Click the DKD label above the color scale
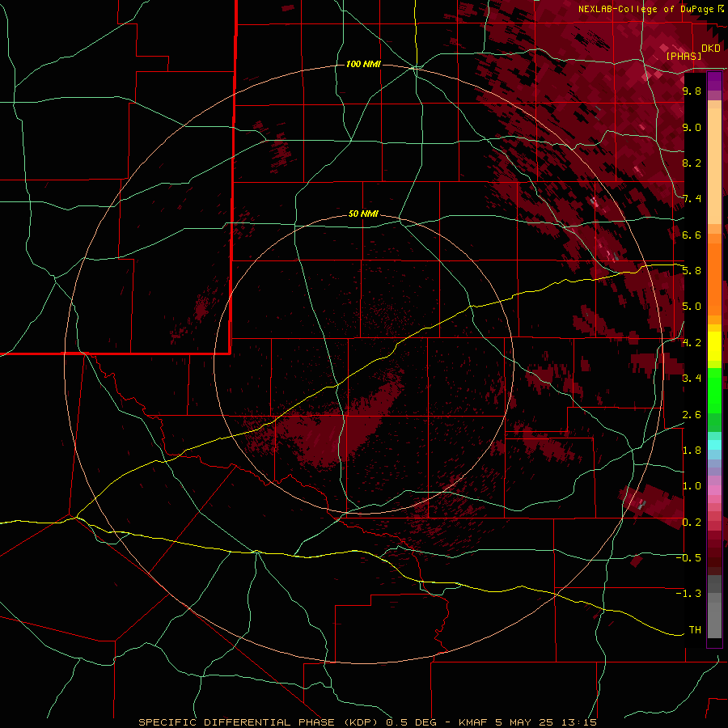The image size is (728, 728). pyautogui.click(x=711, y=49)
